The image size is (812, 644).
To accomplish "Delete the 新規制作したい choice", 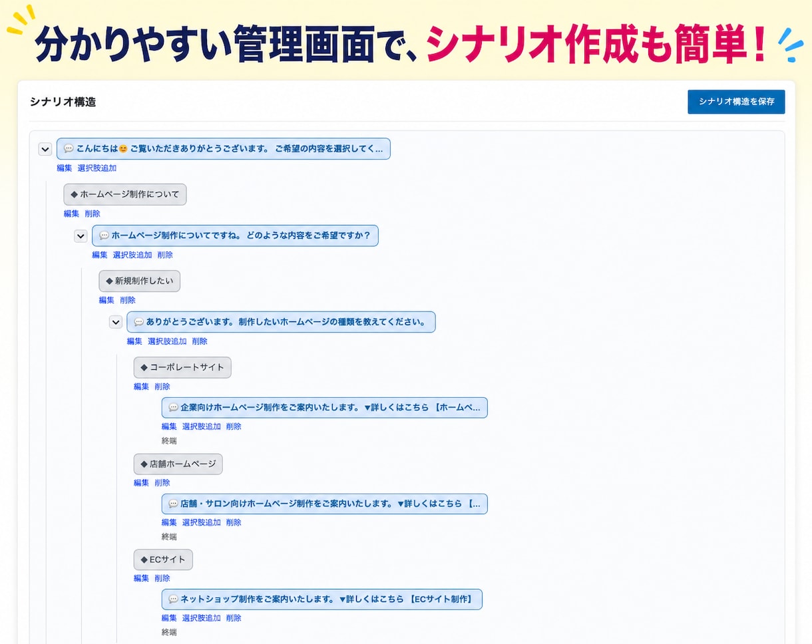I will point(128,300).
